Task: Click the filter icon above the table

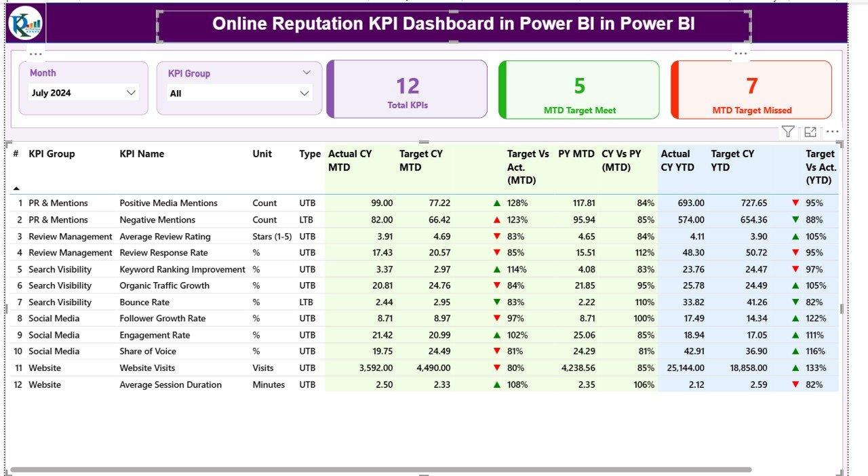Action: 787,132
